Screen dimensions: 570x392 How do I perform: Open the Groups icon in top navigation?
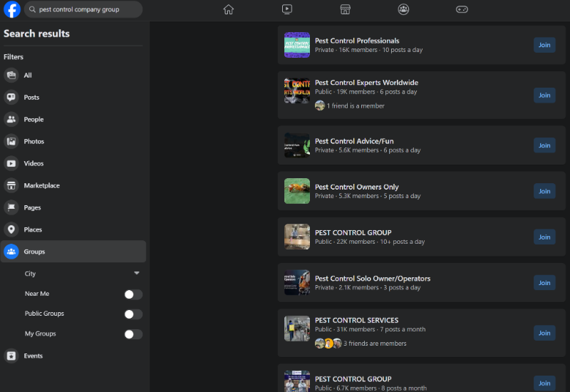tap(403, 9)
